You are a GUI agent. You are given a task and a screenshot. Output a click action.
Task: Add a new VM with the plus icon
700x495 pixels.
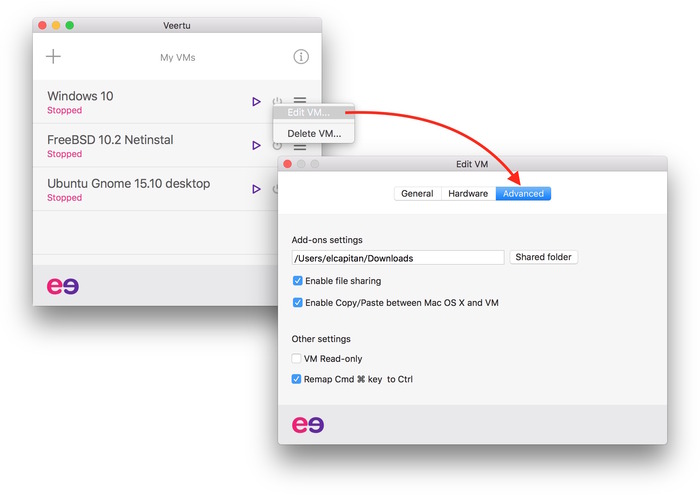[53, 56]
